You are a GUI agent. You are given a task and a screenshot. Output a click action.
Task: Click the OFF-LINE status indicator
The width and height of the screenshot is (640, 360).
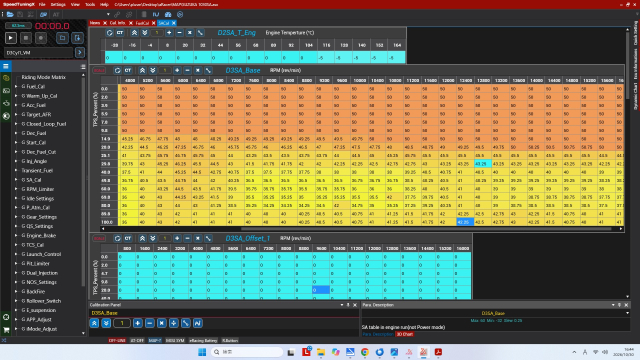pos(117,340)
